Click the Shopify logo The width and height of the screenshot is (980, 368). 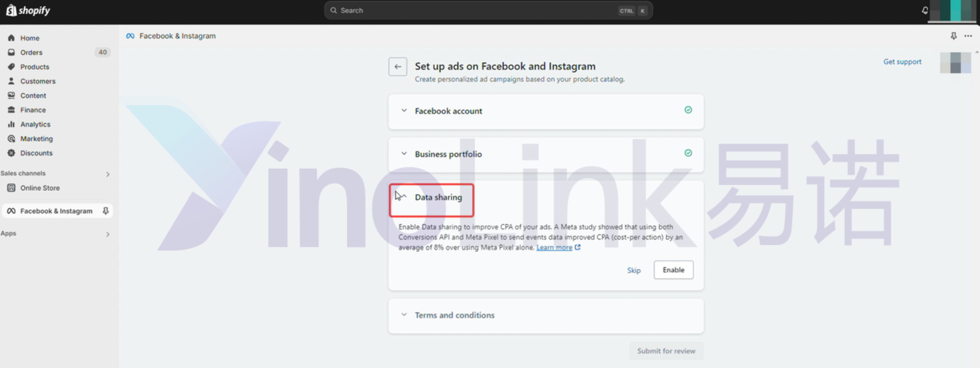pyautogui.click(x=28, y=10)
